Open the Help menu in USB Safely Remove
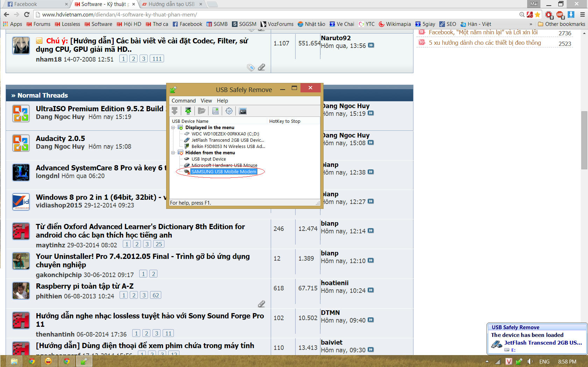The width and height of the screenshot is (588, 367). tap(222, 101)
